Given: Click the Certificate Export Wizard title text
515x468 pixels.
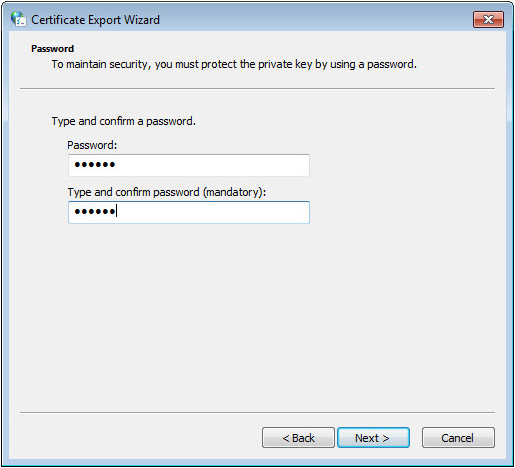Looking at the screenshot, I should 95,20.
